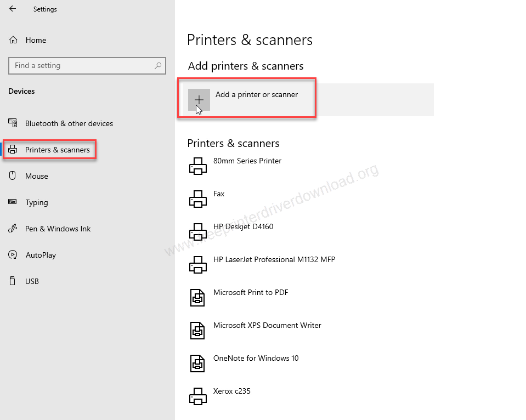
Task: Open the Mouse settings page
Action: pos(36,176)
